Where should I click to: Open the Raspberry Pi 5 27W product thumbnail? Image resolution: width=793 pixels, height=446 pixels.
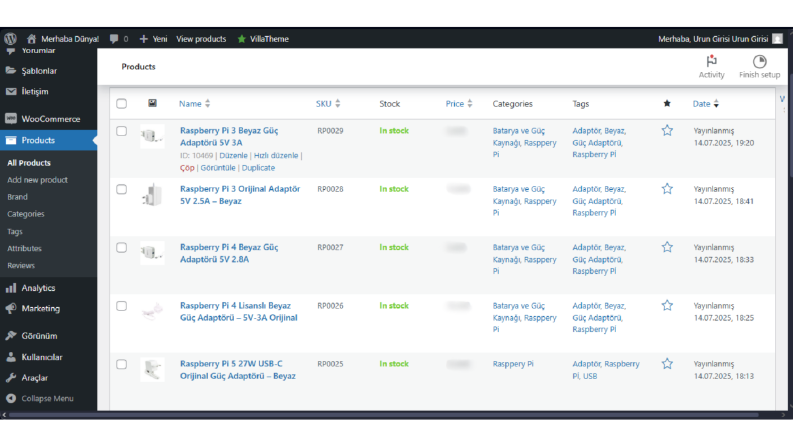tap(152, 370)
